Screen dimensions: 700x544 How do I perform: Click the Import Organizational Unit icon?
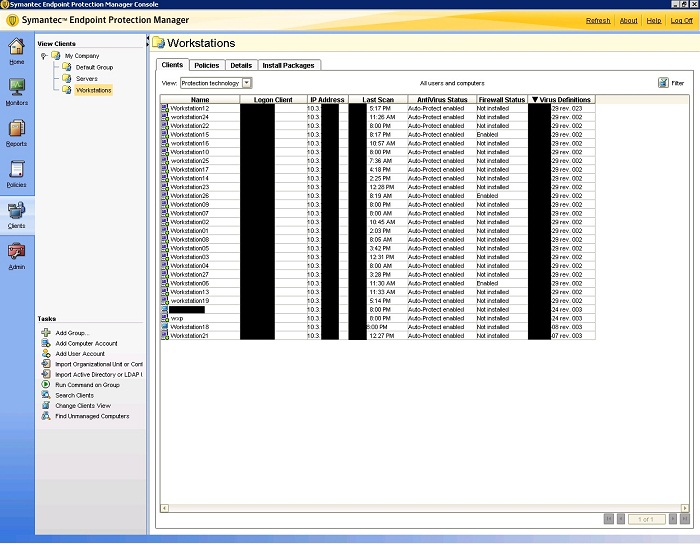tap(46, 364)
